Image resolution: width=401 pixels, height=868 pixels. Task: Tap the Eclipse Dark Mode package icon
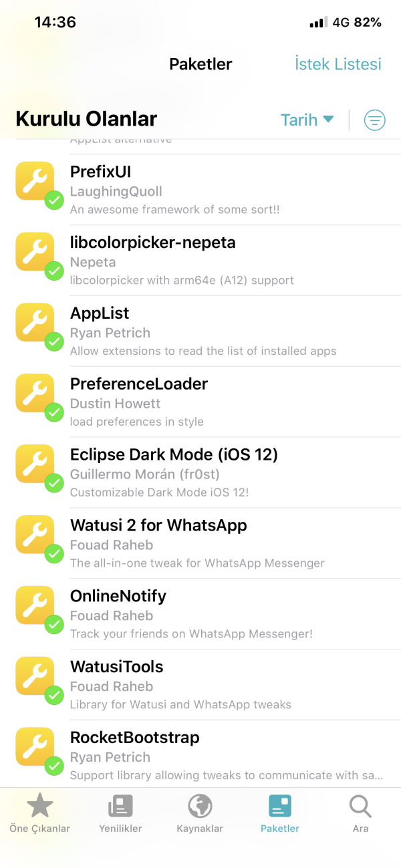35,464
